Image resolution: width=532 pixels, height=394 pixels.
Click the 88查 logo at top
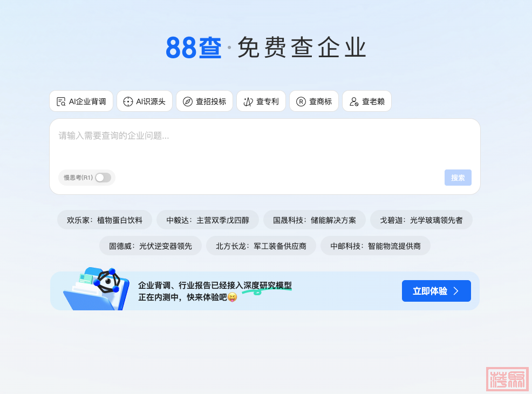click(194, 48)
